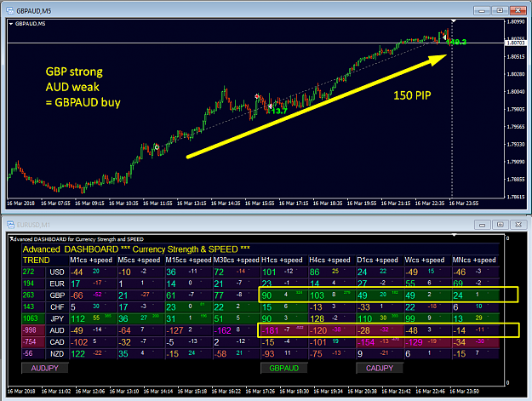
Task: Click the M5cs +speed column header
Action: [x=139, y=261]
